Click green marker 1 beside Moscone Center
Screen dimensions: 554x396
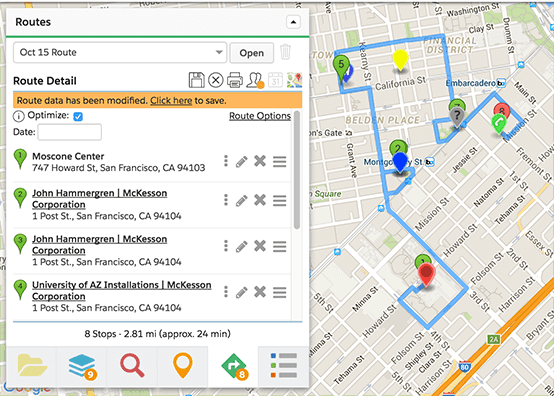pyautogui.click(x=20, y=159)
